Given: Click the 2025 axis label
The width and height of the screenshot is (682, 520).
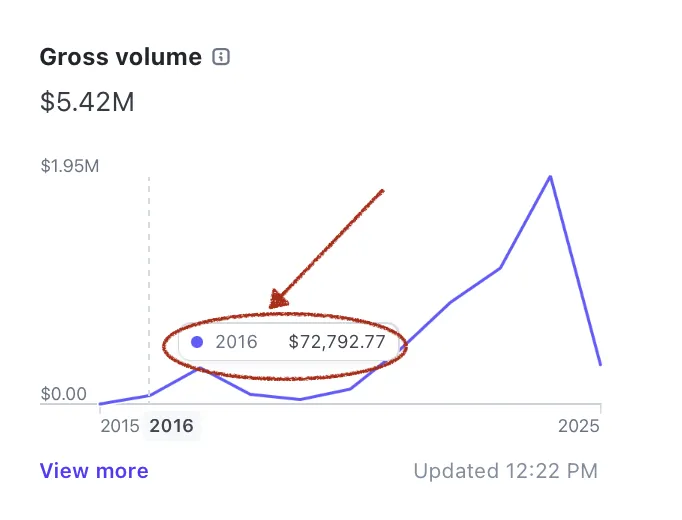Looking at the screenshot, I should [x=579, y=426].
